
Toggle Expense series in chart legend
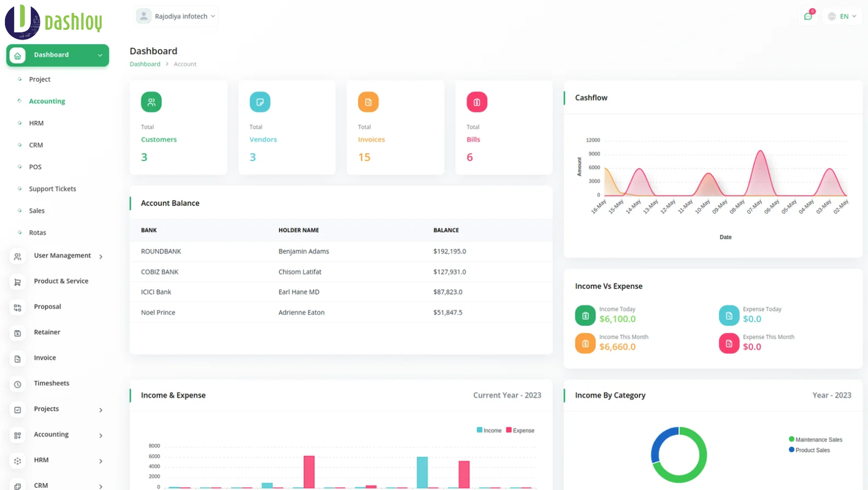[x=520, y=430]
